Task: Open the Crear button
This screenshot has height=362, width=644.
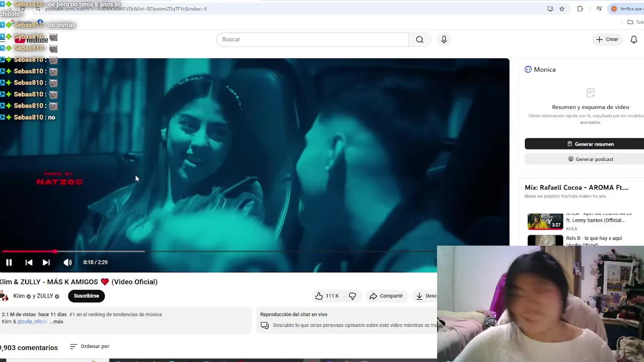Action: [607, 39]
